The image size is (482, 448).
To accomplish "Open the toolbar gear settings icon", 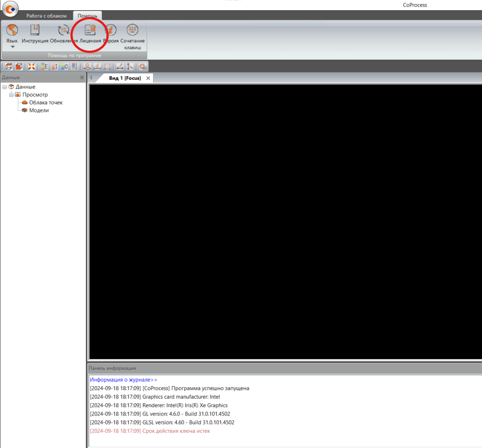I will click(x=142, y=66).
